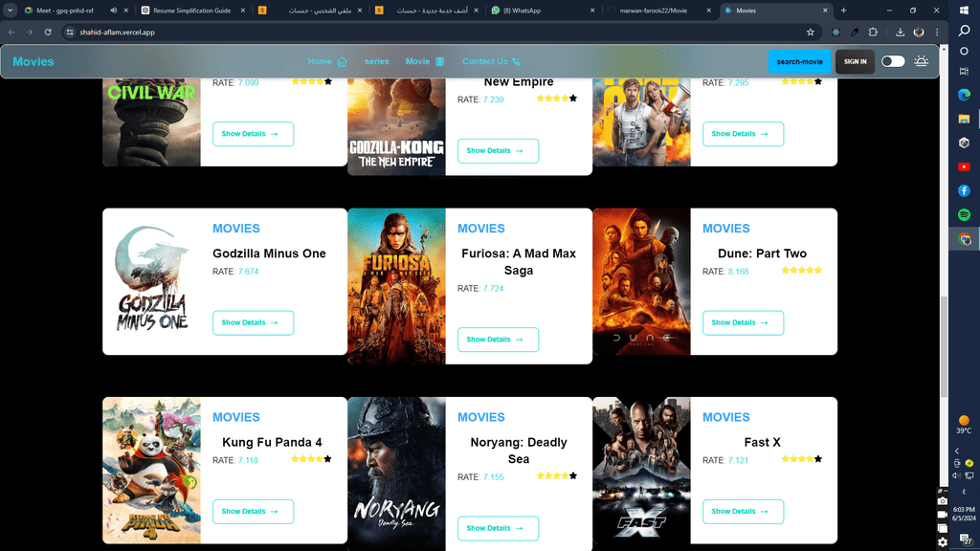Show Details for Civil War
This screenshot has height=551, width=980.
(253, 134)
